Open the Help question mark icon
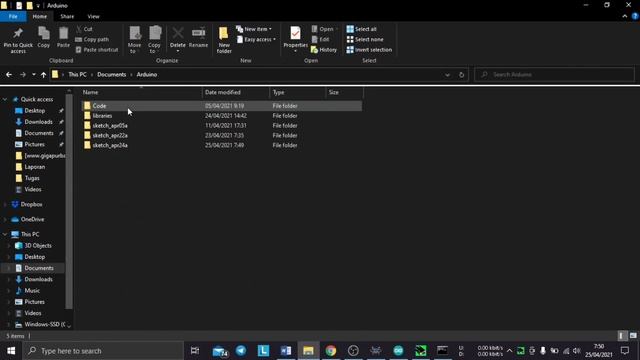 (635, 16)
